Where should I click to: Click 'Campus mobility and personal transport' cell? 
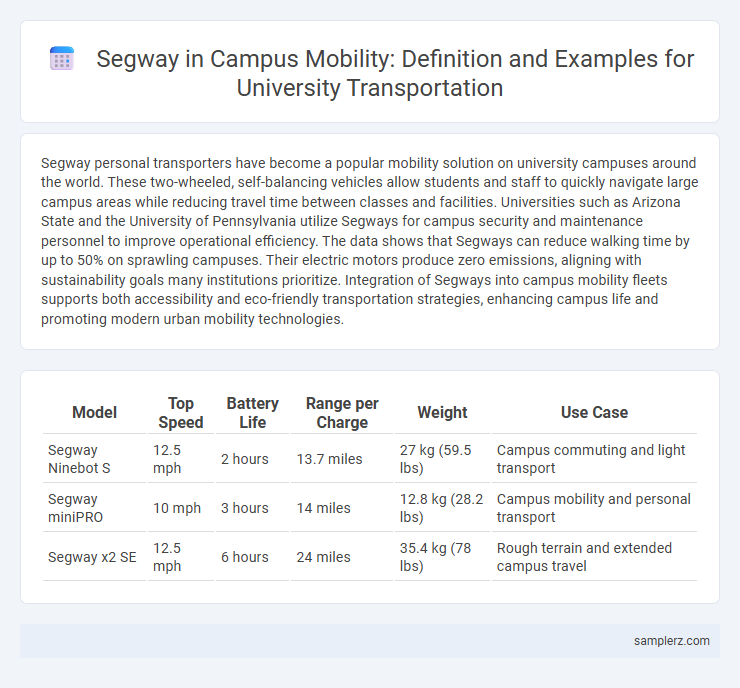[x=594, y=508]
